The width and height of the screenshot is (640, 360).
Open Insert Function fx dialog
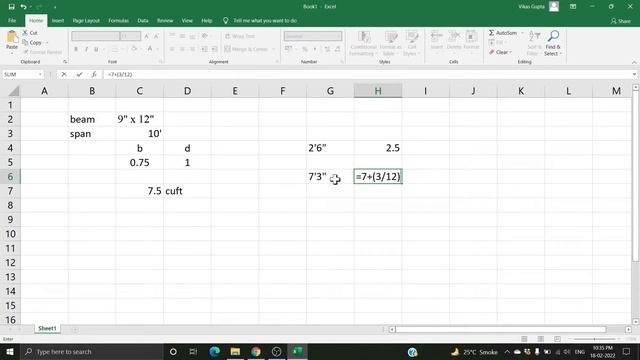[94, 74]
